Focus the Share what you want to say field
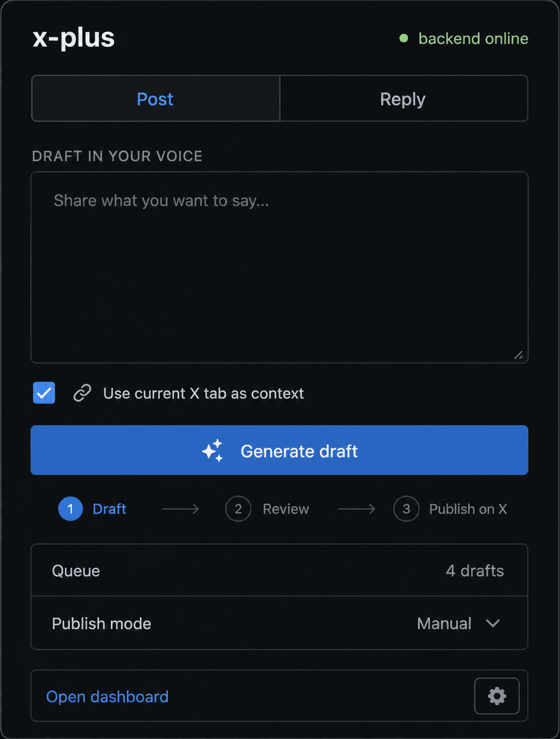Screen dimensions: 560x739 coord(279,267)
